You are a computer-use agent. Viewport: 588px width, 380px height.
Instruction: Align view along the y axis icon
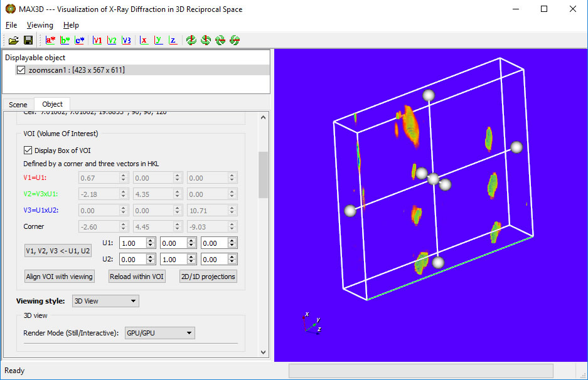click(x=158, y=40)
